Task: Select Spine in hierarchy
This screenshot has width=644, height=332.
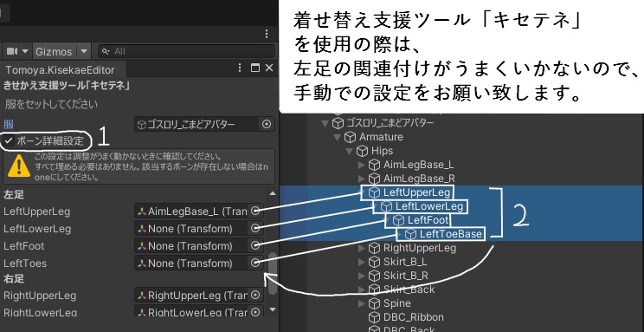Action: point(396,303)
